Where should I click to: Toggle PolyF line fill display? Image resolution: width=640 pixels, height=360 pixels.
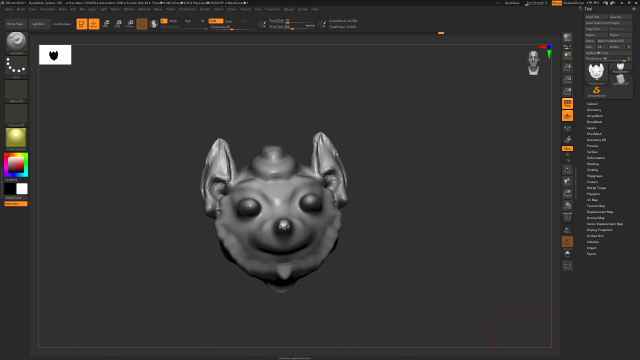point(567,218)
